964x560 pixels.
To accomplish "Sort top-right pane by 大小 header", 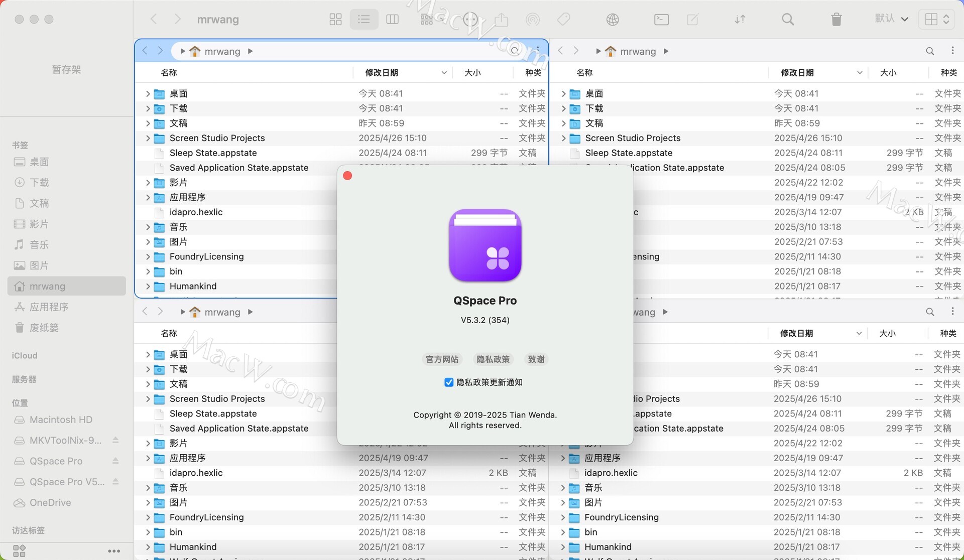I will 888,73.
